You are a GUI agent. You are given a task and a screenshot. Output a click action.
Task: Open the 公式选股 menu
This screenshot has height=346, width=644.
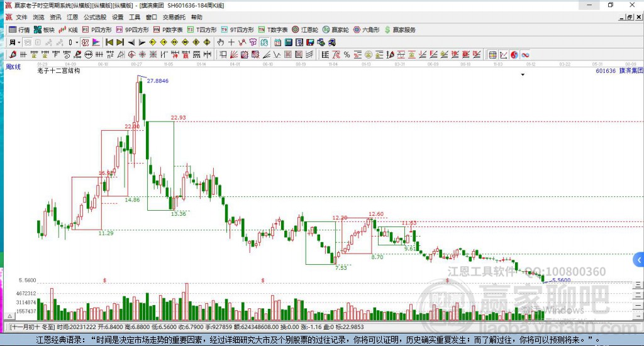(x=95, y=17)
